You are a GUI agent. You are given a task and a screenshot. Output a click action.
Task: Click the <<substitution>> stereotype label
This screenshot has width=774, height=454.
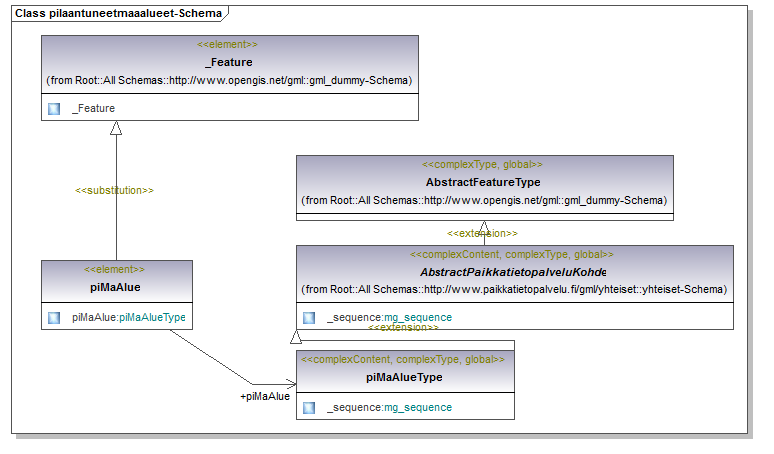[115, 190]
